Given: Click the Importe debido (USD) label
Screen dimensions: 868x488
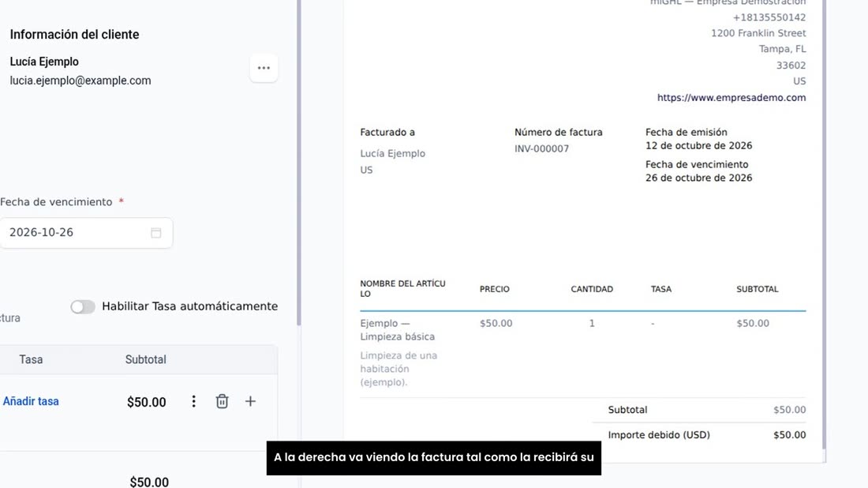Looking at the screenshot, I should point(659,435).
